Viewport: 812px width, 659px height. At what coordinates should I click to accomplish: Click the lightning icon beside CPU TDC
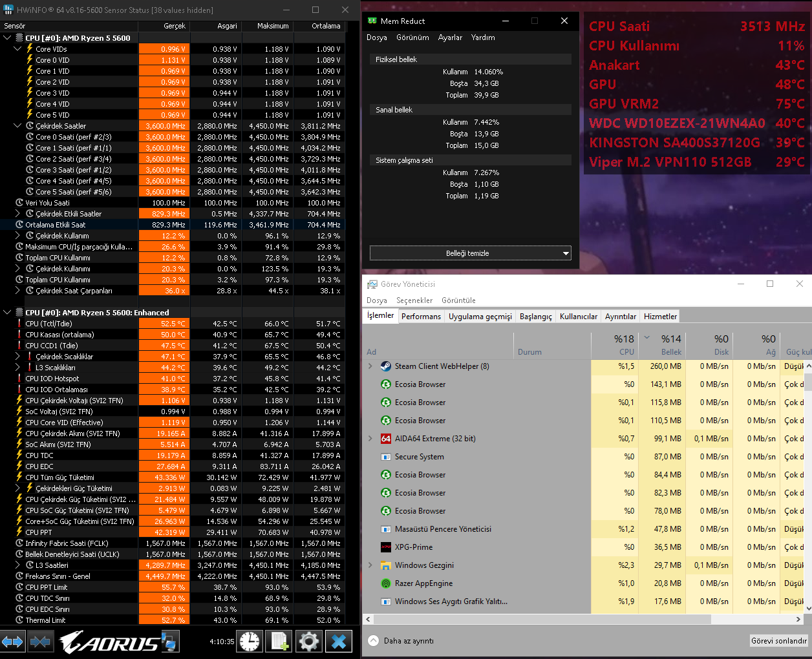pyautogui.click(x=19, y=455)
